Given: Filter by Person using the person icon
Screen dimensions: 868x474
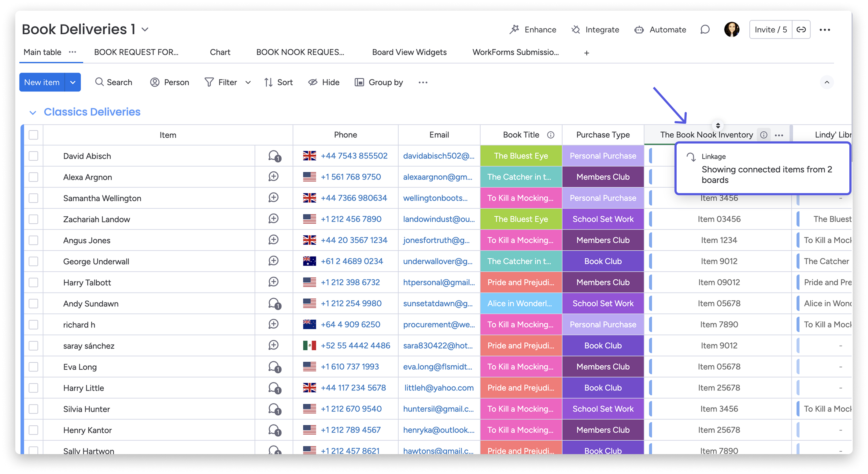Looking at the screenshot, I should pos(155,82).
